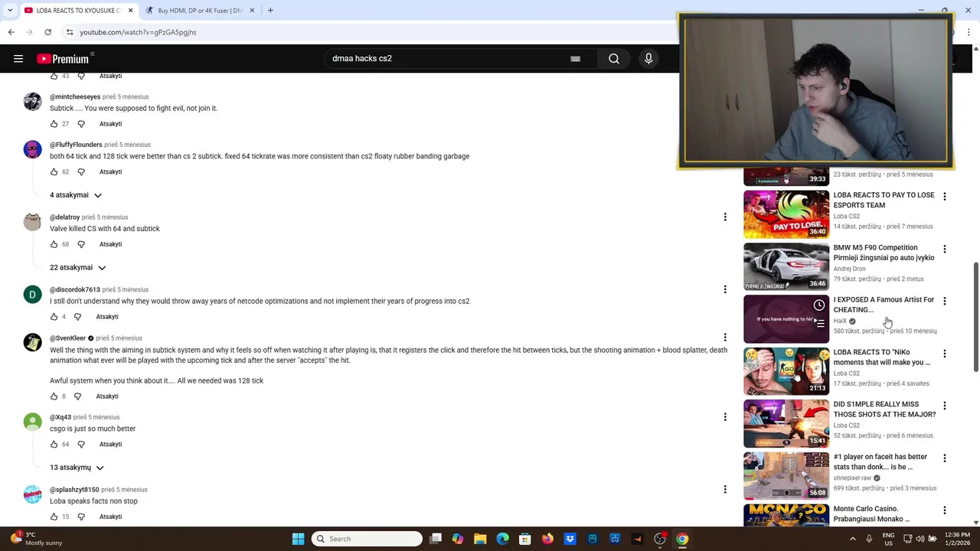This screenshot has width=980, height=551.
Task: Add I EXPOSED A Famous Artist to queue
Action: click(x=819, y=324)
